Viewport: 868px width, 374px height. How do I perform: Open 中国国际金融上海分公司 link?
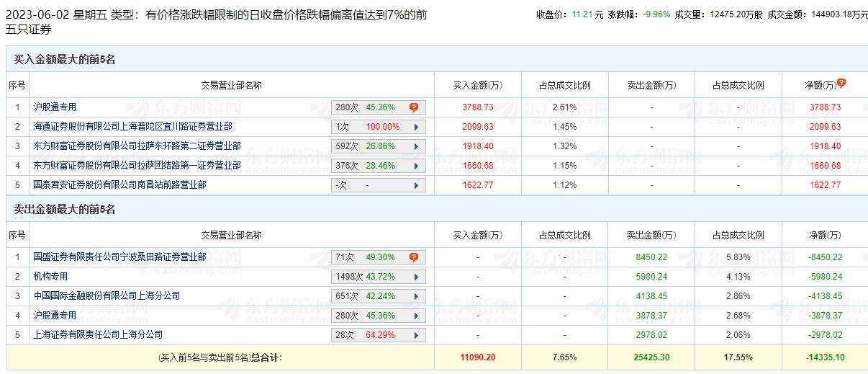point(107,296)
